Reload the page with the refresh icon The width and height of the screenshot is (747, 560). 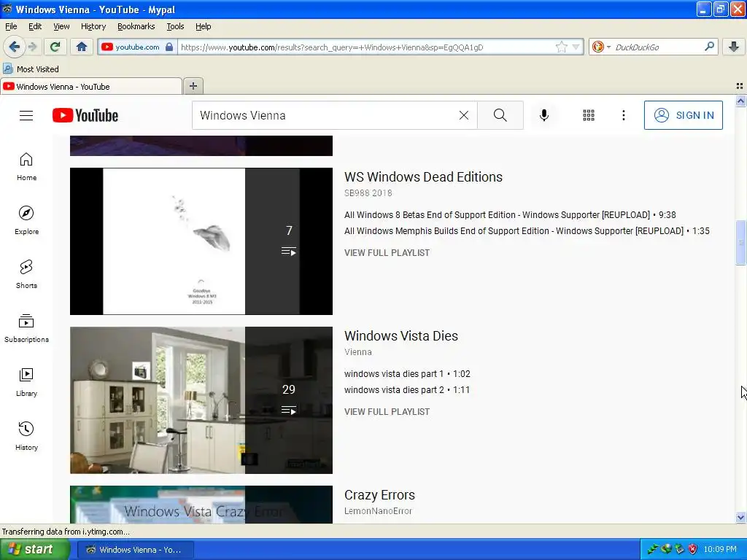click(x=55, y=47)
